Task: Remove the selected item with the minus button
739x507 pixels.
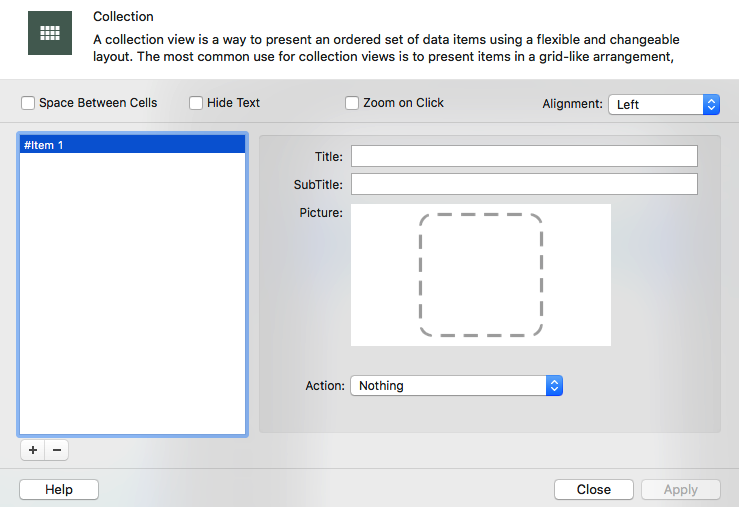Action: tap(57, 451)
